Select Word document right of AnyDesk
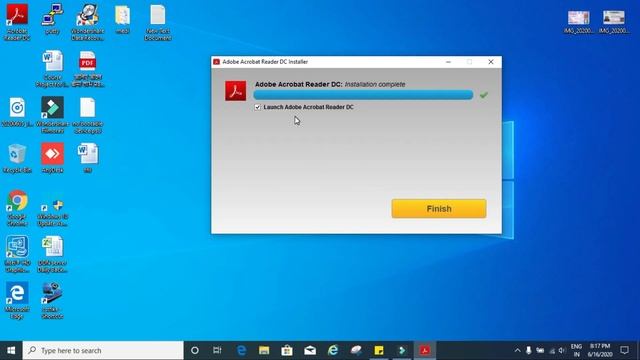 click(88, 158)
